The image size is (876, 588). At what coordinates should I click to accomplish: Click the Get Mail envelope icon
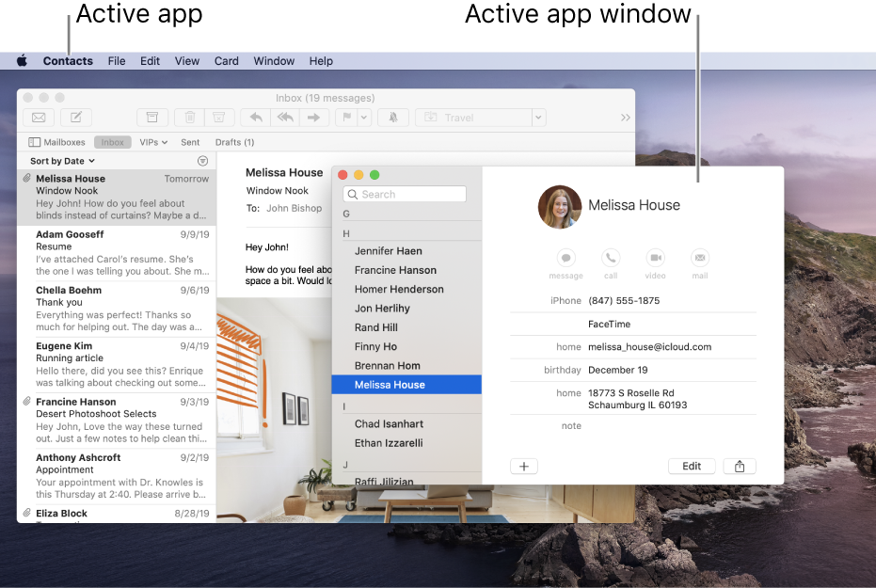(39, 118)
